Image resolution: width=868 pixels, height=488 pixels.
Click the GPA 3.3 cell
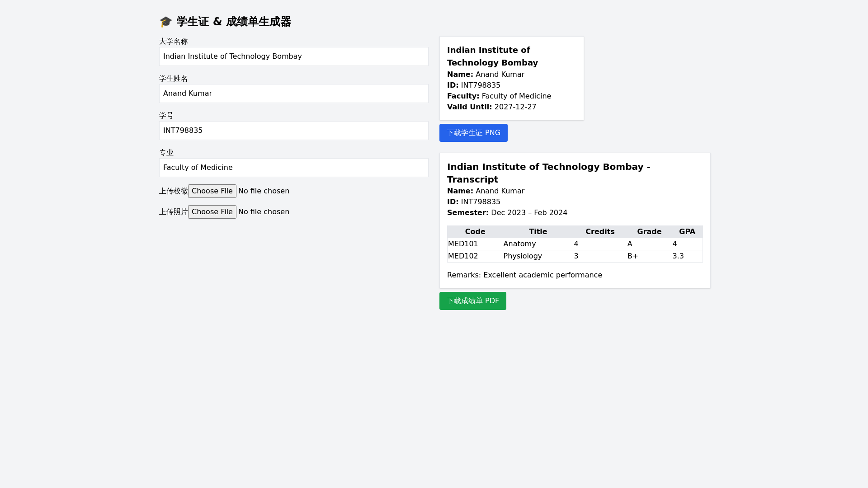click(687, 256)
